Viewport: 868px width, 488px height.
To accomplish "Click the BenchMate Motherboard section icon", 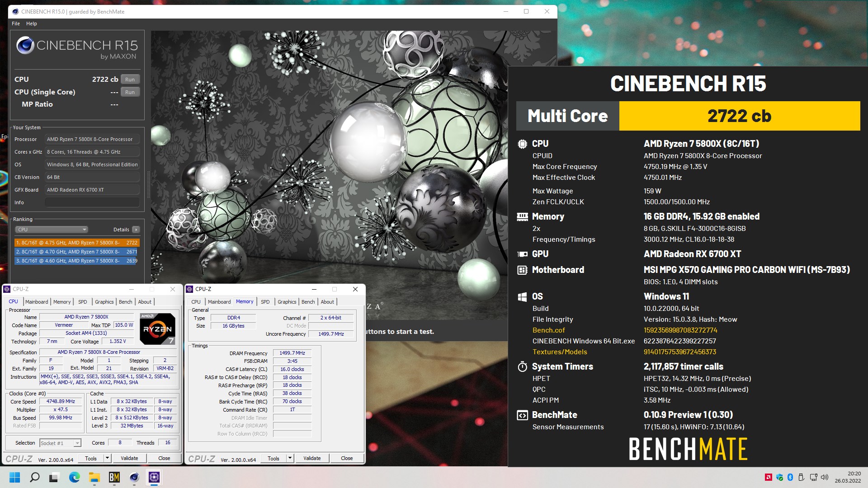I will coord(522,270).
